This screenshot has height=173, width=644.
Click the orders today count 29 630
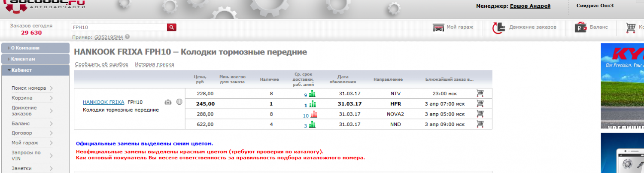(x=31, y=33)
